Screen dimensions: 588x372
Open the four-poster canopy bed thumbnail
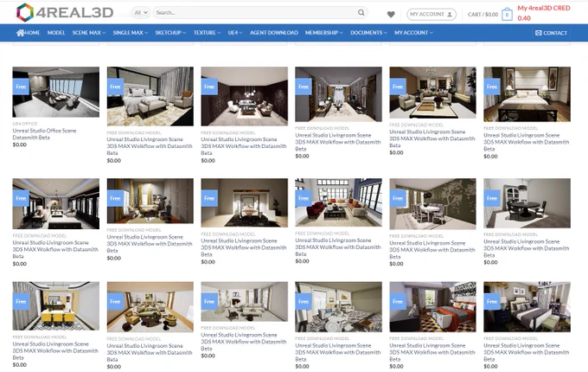(244, 202)
